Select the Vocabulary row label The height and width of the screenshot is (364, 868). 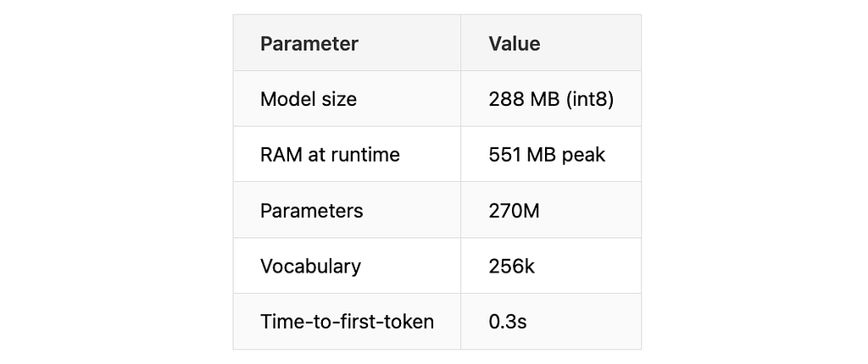click(x=310, y=267)
